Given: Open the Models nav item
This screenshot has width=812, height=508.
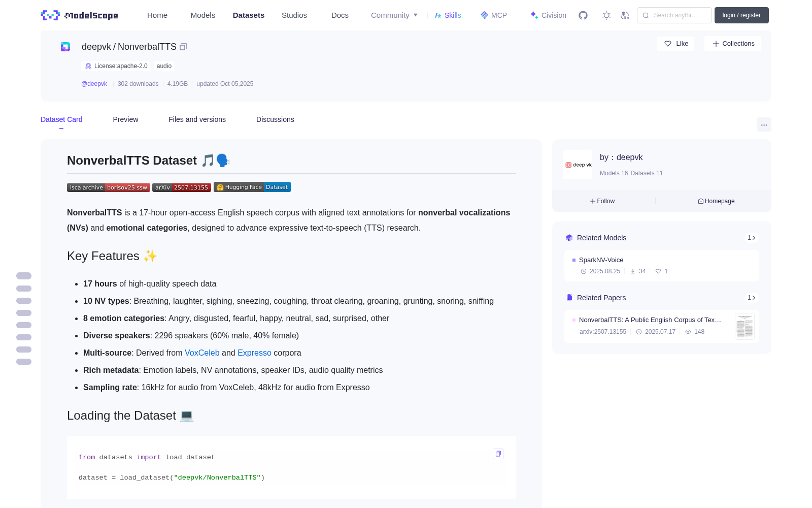Looking at the screenshot, I should point(203,15).
